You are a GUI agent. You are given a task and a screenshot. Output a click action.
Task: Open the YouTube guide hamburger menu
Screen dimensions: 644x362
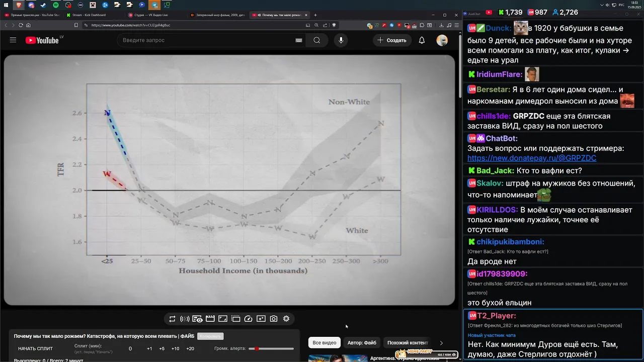tap(13, 40)
